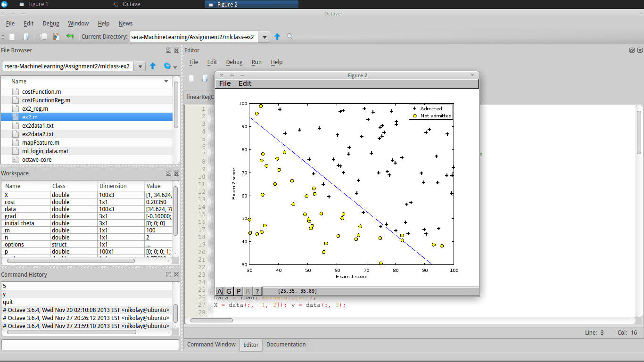Go to parent directory in File Browser
This screenshot has height=362, width=644.
coord(153,66)
